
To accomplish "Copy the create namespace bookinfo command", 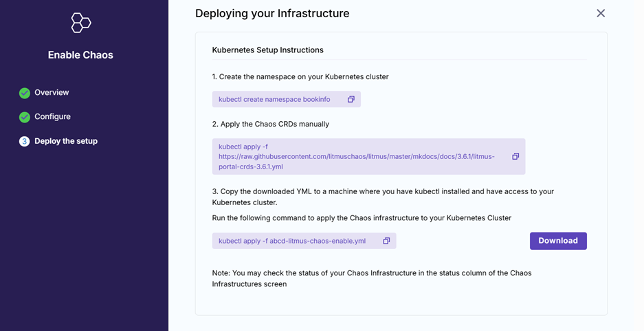I will tap(351, 99).
